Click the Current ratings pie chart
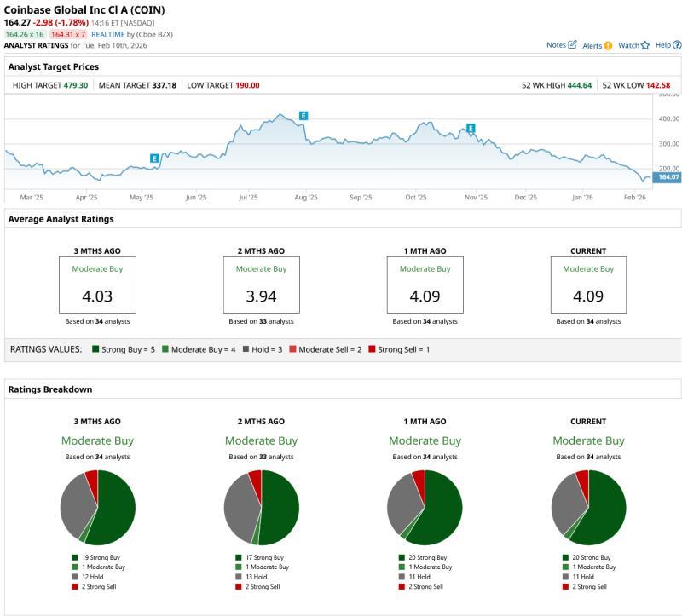The width and height of the screenshot is (682, 616). coord(588,507)
